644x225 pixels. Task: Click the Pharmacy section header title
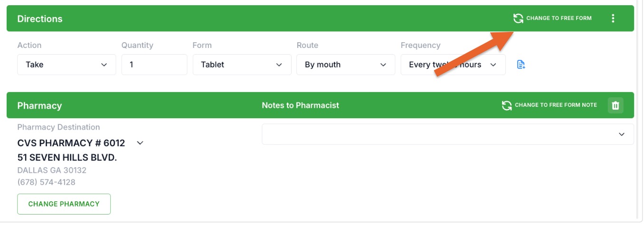[39, 105]
